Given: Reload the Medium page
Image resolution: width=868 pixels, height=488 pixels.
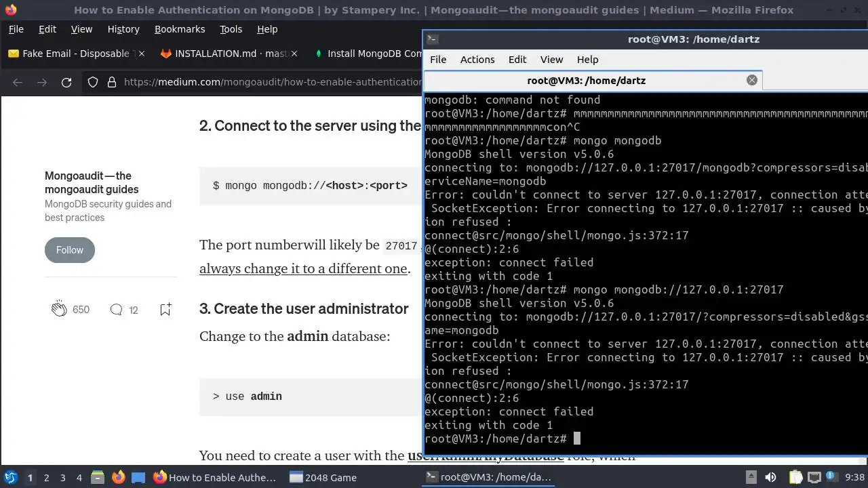Looking at the screenshot, I should (x=66, y=82).
